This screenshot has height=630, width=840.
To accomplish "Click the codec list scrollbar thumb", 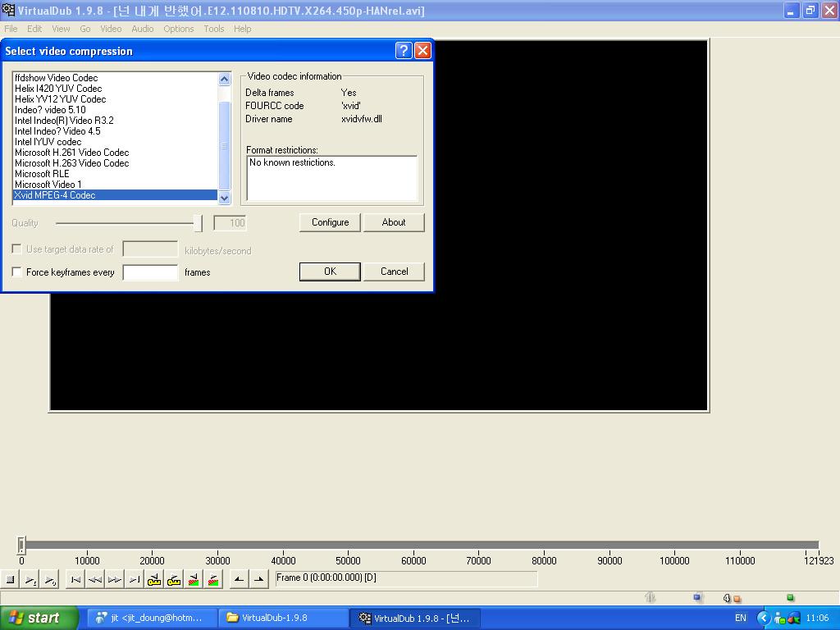I will (x=225, y=146).
